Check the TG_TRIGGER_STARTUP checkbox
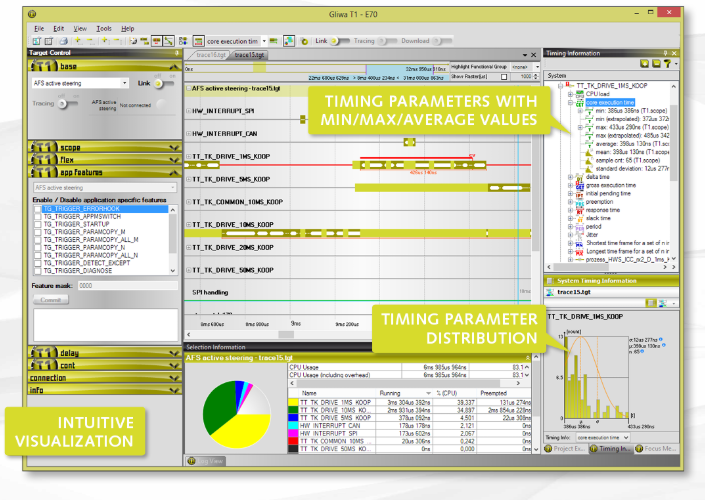Viewport: 705px width, 500px height. (38, 224)
